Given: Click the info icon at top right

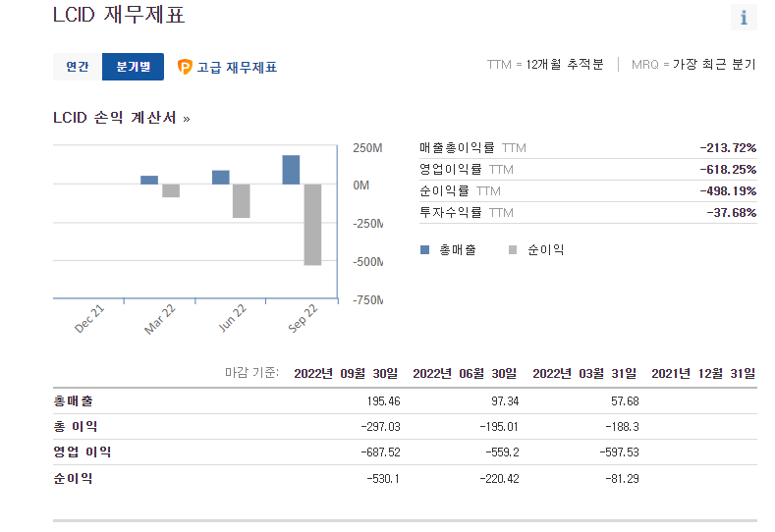Looking at the screenshot, I should click(x=744, y=18).
